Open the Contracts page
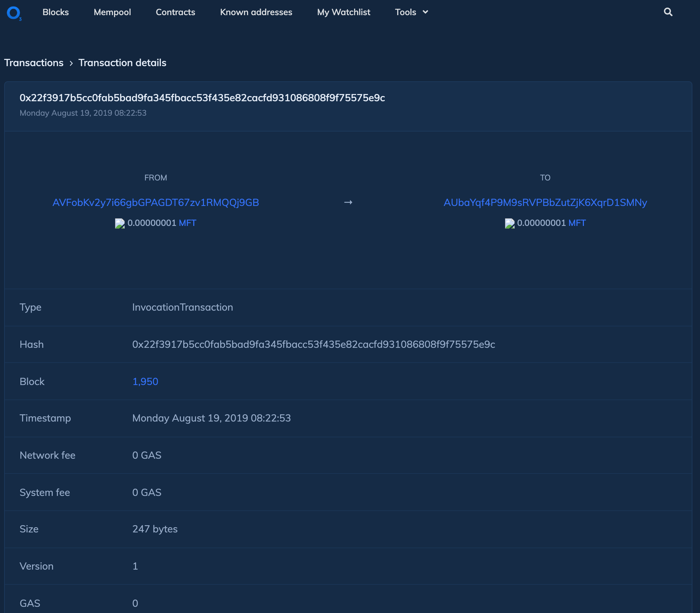The width and height of the screenshot is (700, 613). pos(175,12)
